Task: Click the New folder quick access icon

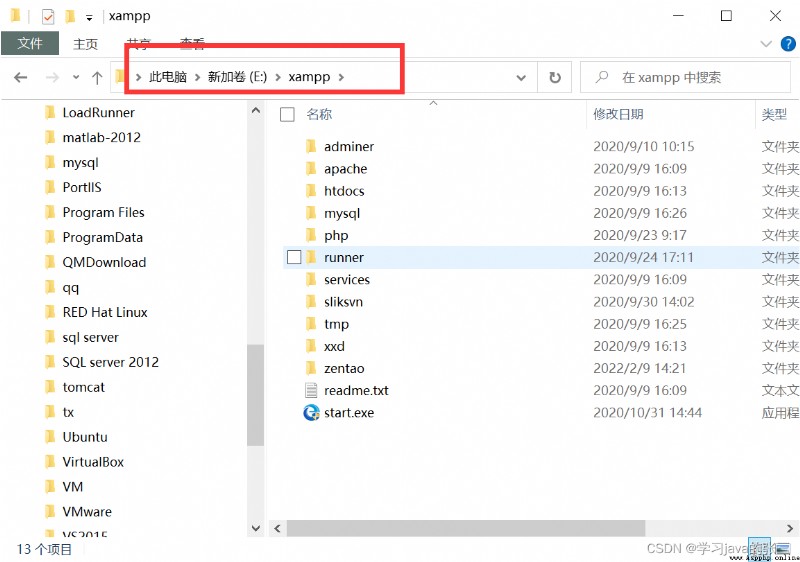Action: [70, 17]
